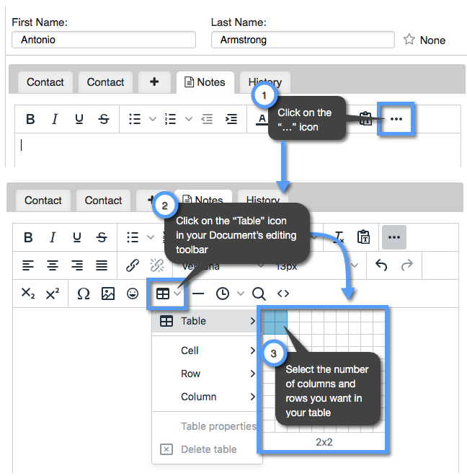
Task: Select the highlighted 2x2 cell in the table grid
Action: pos(281,328)
